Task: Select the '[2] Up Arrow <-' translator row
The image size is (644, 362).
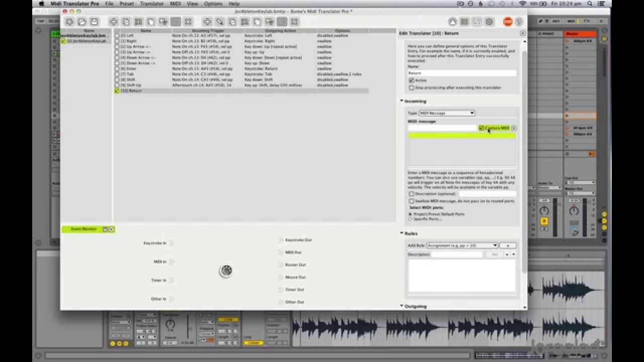Action: pos(242,47)
